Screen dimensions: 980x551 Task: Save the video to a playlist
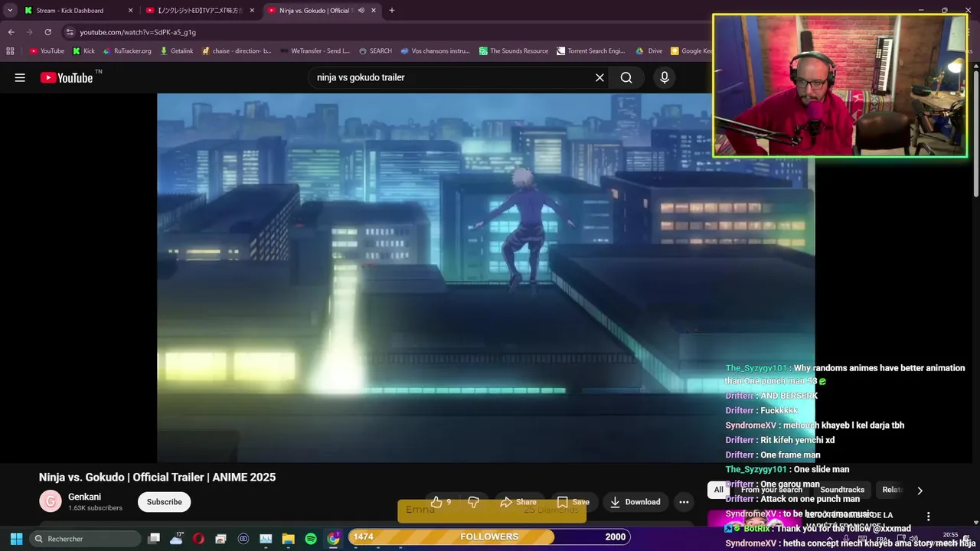coord(573,502)
